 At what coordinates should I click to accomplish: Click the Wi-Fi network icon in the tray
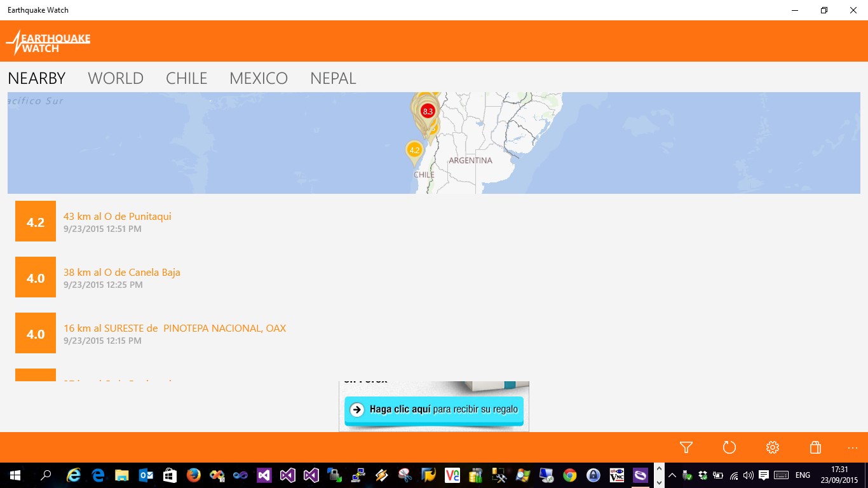coord(735,475)
